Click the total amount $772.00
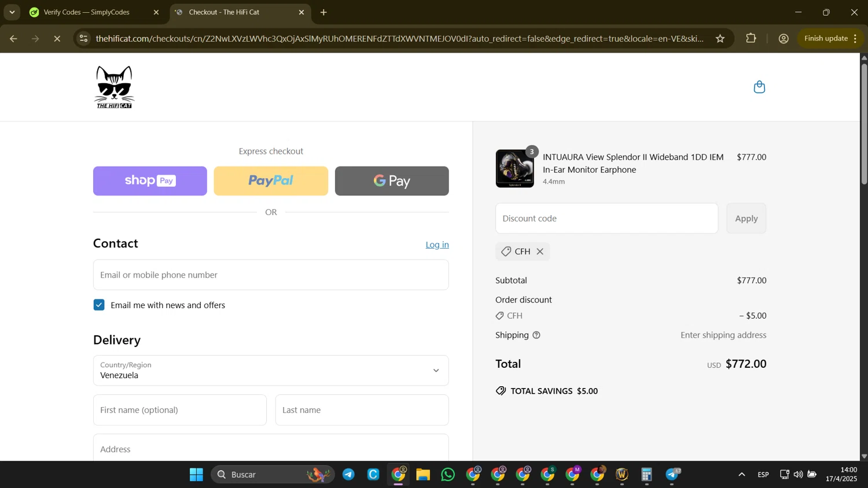 pyautogui.click(x=745, y=364)
